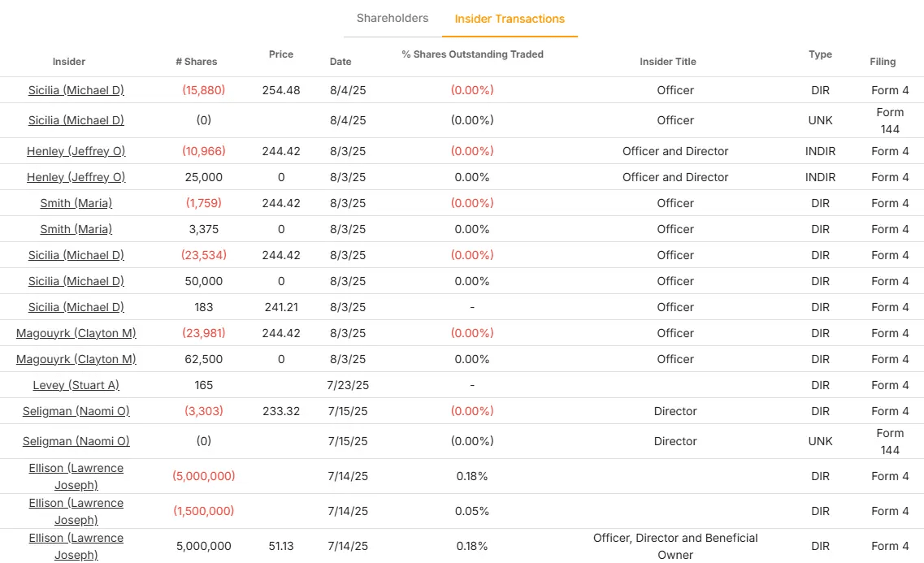
Task: Open Sicilia (Michael D) insider profile
Action: pos(76,90)
